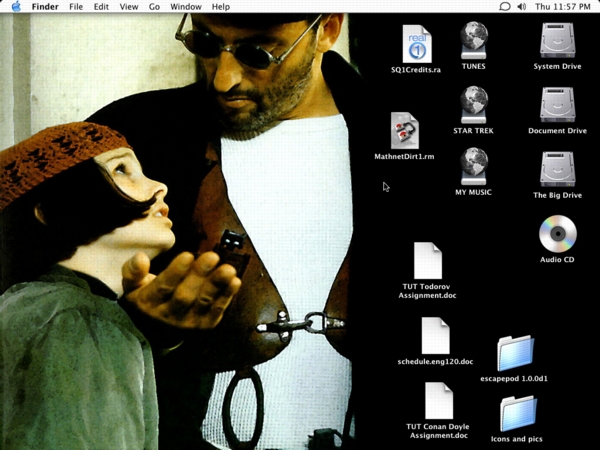Open the Document Drive disk icon
600x450 pixels.
[x=557, y=105]
